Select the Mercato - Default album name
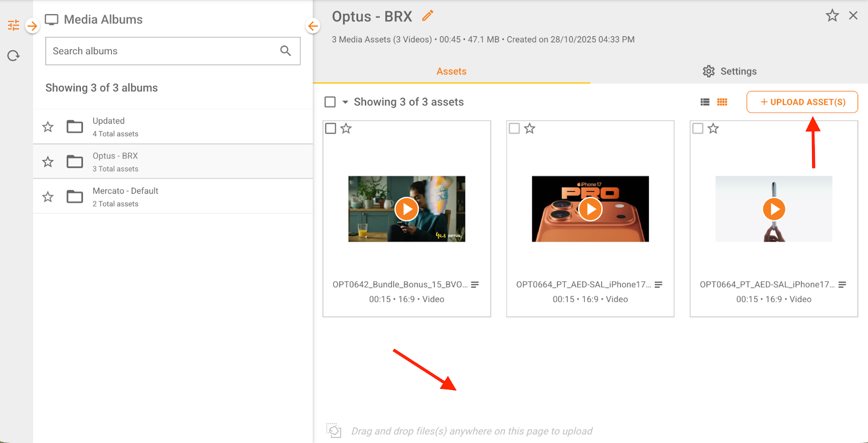 [125, 191]
